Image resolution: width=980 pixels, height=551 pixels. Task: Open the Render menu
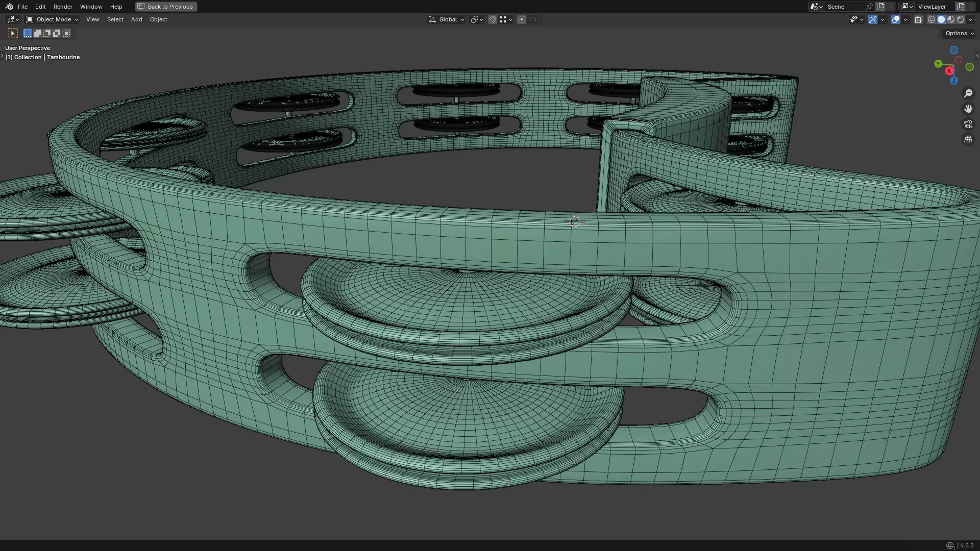(63, 7)
